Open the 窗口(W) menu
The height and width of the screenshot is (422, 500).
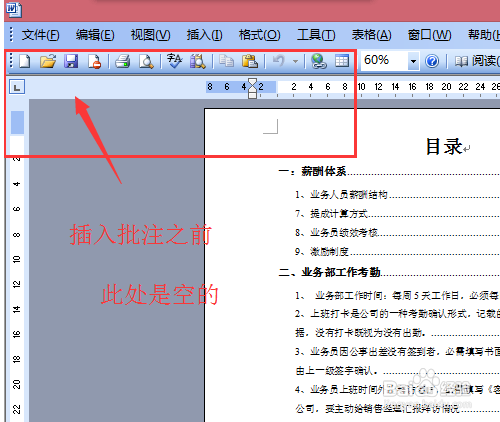pyautogui.click(x=430, y=35)
